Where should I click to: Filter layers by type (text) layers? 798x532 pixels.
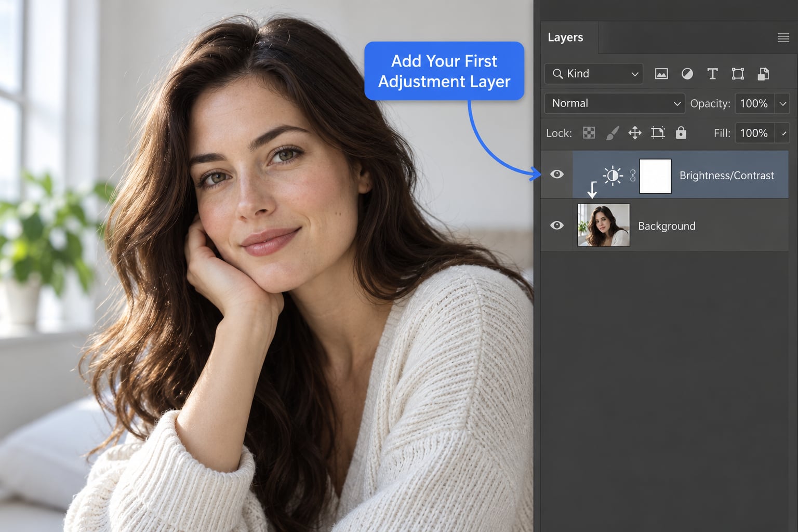(712, 74)
